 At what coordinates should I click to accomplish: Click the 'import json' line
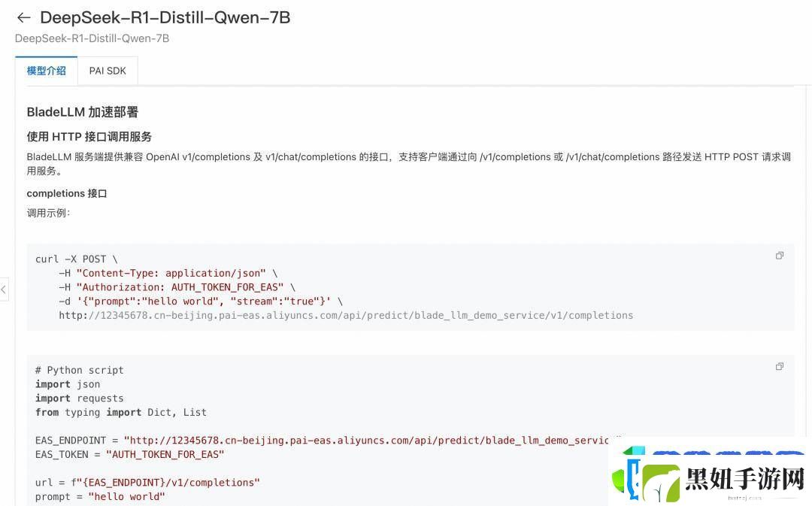[68, 384]
